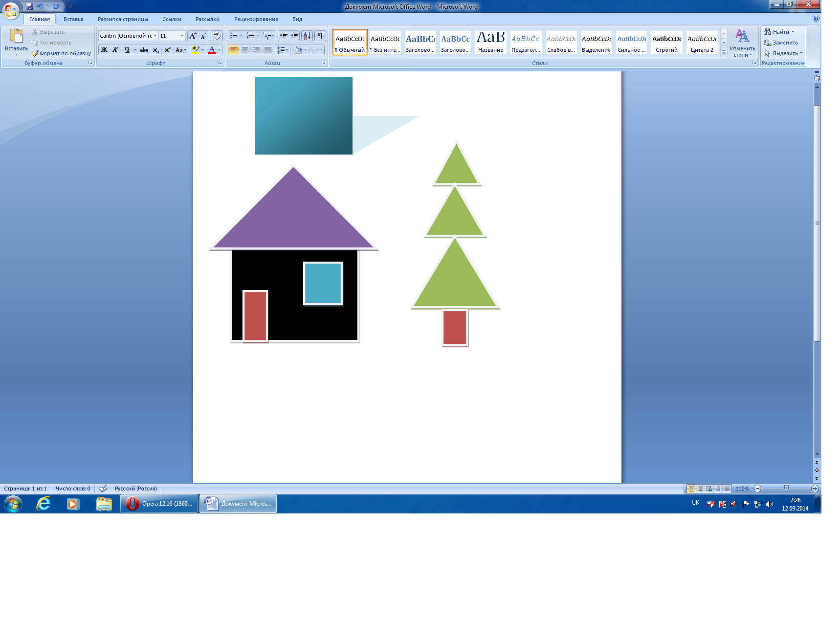Open the Ссылки tab
The image size is (840, 622).
click(172, 19)
